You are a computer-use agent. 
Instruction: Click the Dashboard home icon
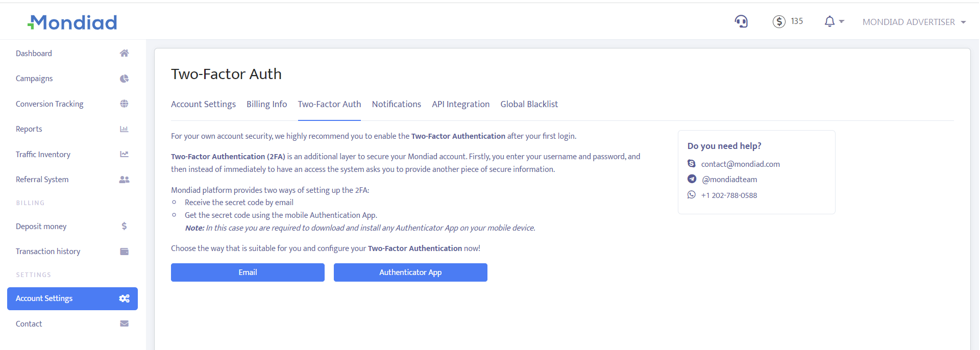[x=124, y=53]
